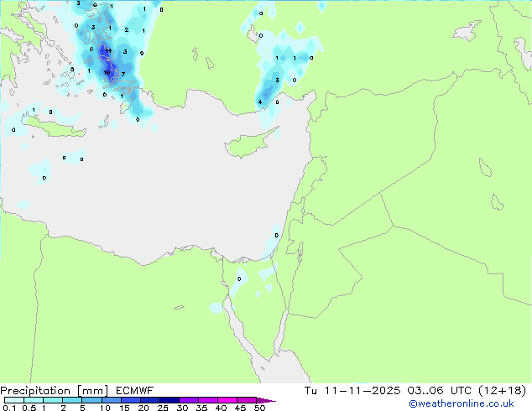The height and width of the screenshot is (411, 532).
Task: Click the above-50 arrow end of legend
Action: point(266,400)
